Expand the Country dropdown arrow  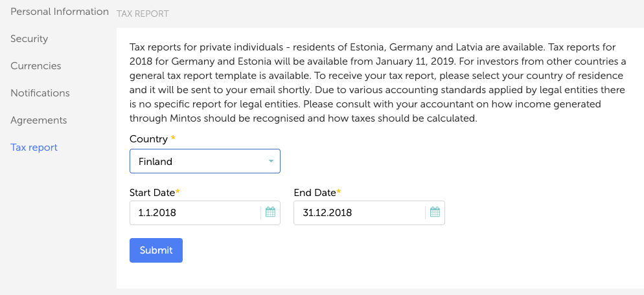pos(271,161)
